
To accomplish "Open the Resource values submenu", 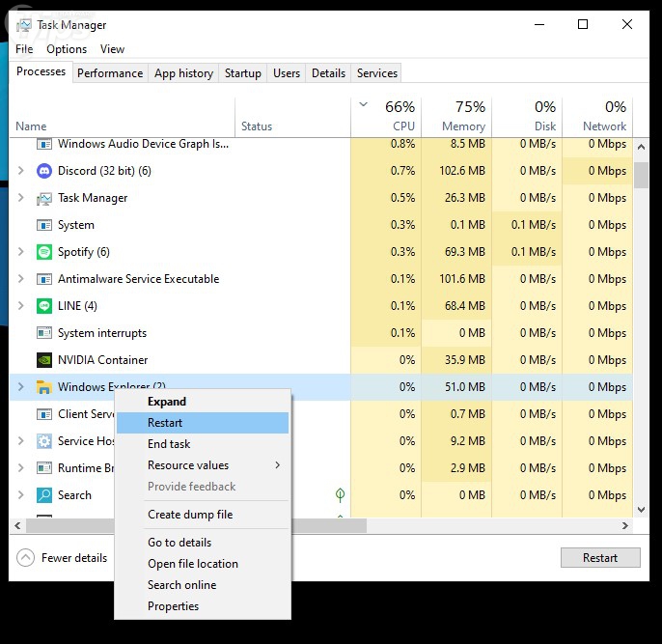I will tap(203, 465).
